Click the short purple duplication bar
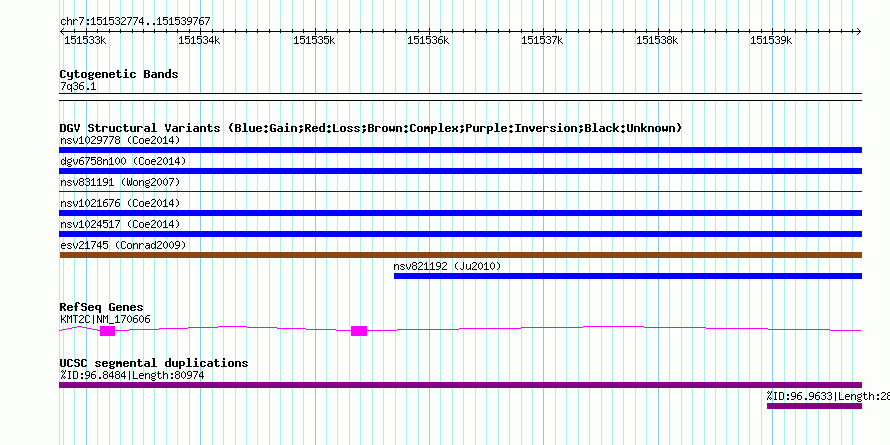Viewport: 890px width, 445px height. tap(814, 406)
